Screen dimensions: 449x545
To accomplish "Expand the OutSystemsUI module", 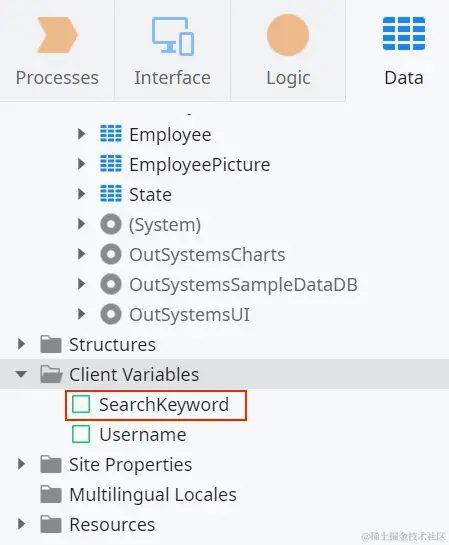I will 81,314.
